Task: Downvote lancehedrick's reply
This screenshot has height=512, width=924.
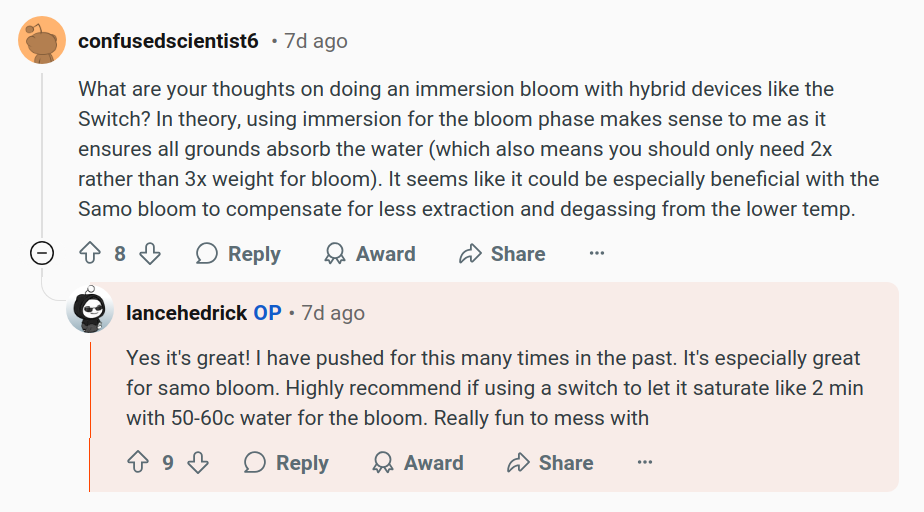Action: click(x=198, y=463)
